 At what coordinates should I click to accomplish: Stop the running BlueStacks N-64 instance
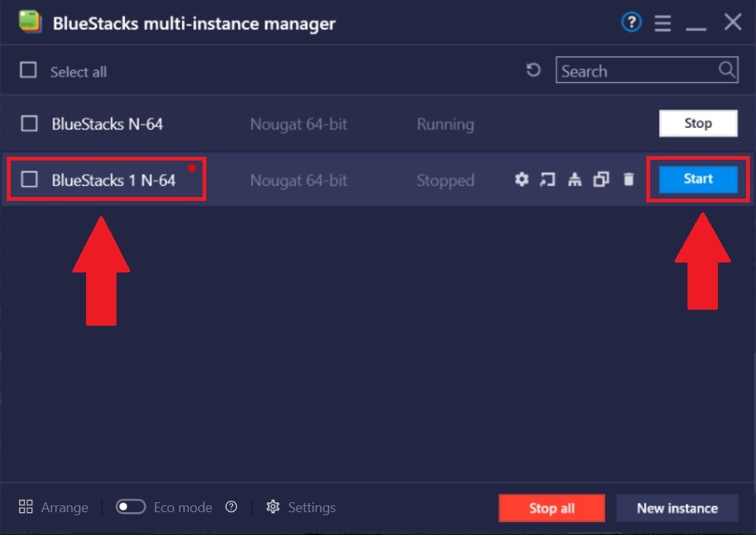point(697,123)
